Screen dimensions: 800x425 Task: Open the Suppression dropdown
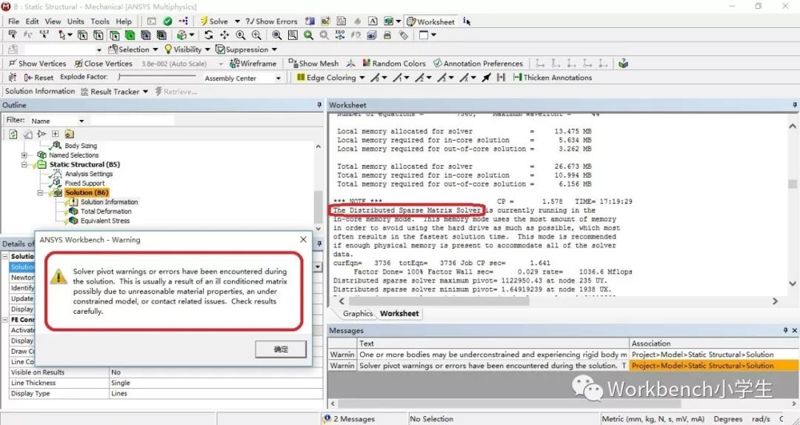(274, 49)
